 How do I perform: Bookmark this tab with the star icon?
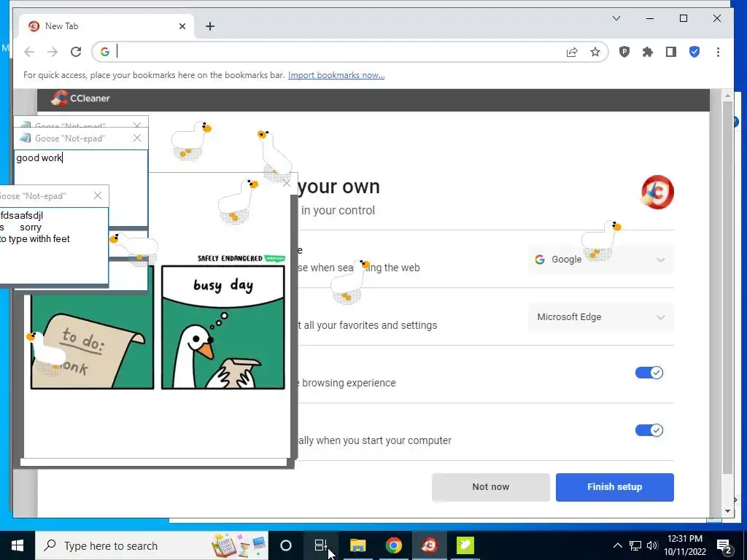595,52
